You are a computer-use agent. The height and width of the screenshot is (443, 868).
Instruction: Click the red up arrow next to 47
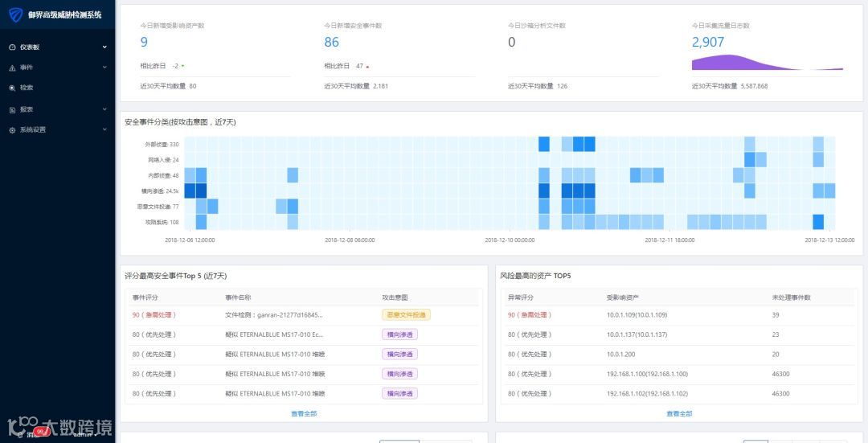point(367,67)
